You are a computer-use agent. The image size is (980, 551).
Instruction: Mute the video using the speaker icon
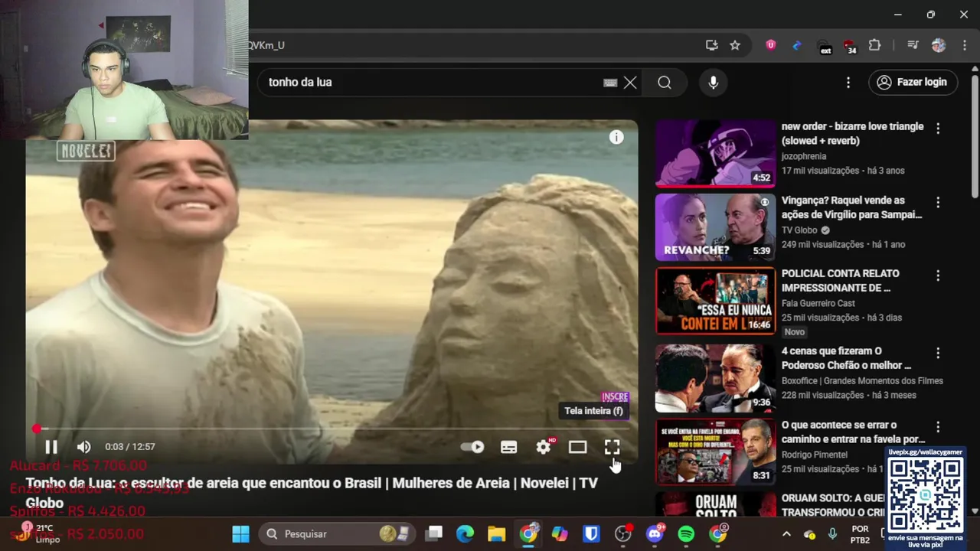(84, 447)
